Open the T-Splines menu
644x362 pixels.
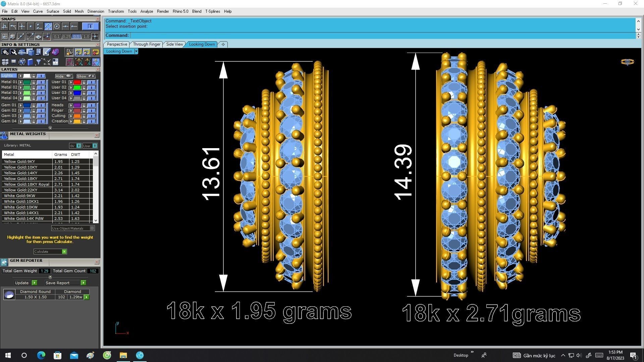213,11
